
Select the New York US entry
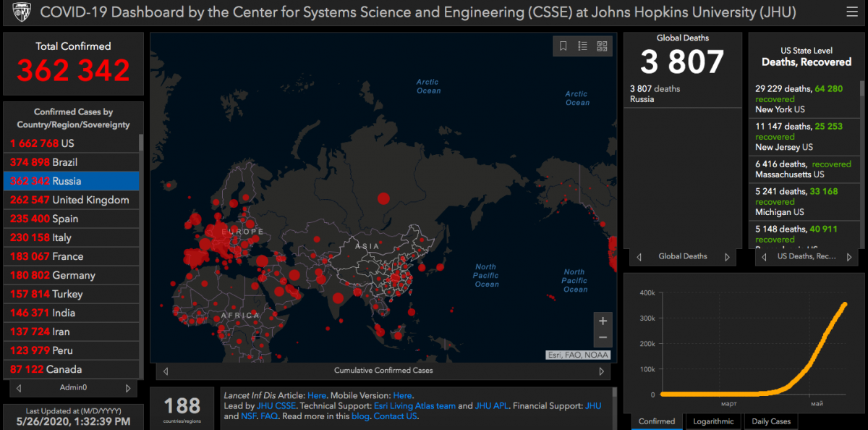[804, 99]
